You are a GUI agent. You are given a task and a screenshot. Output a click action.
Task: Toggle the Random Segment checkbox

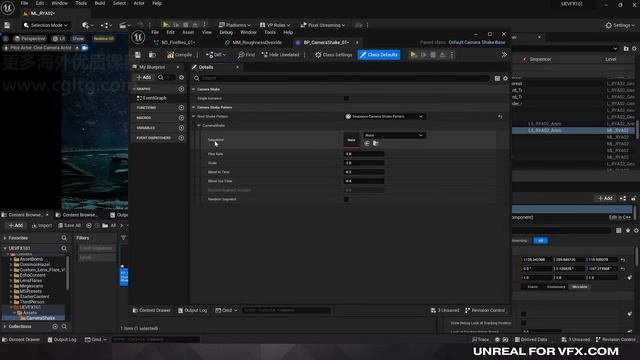346,199
